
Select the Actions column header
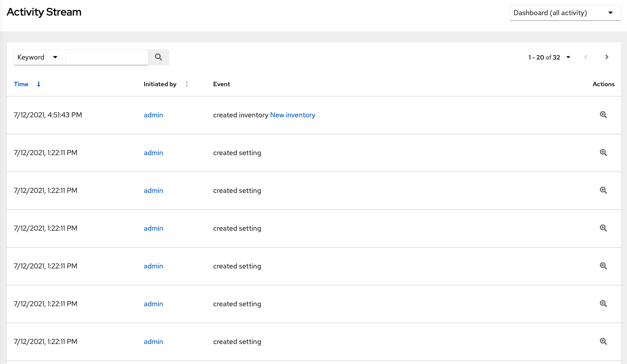[603, 84]
